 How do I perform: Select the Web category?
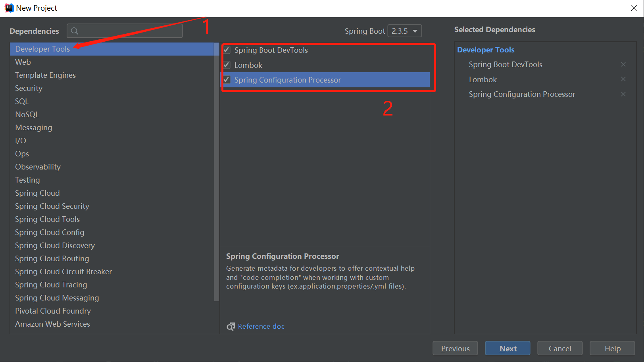(112, 62)
